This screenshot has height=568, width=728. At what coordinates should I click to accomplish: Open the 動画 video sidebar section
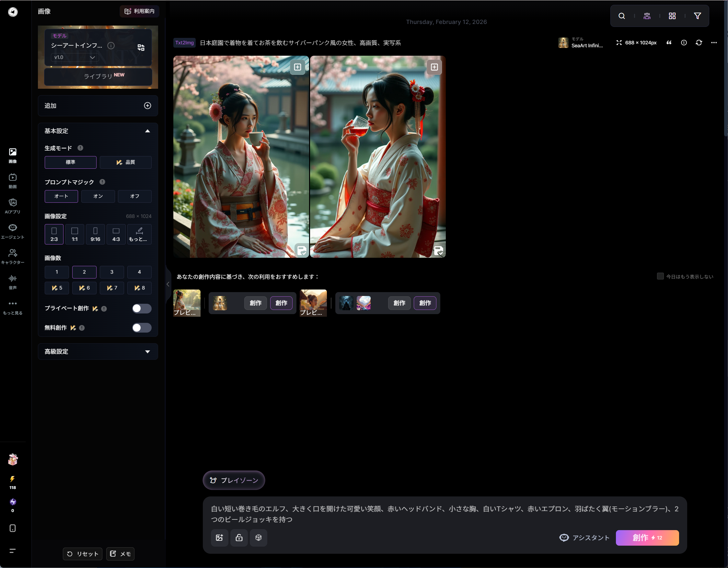(13, 181)
